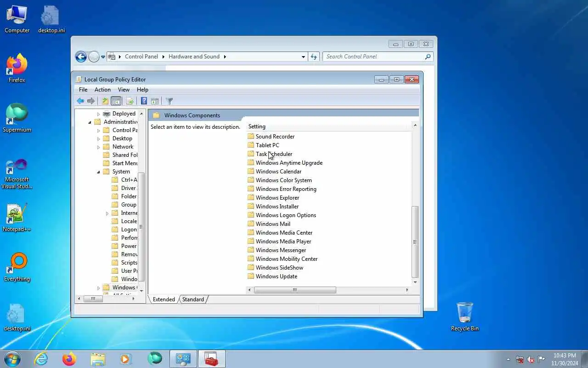
Task: Click Control Panel taskbar button
Action: pos(183,359)
